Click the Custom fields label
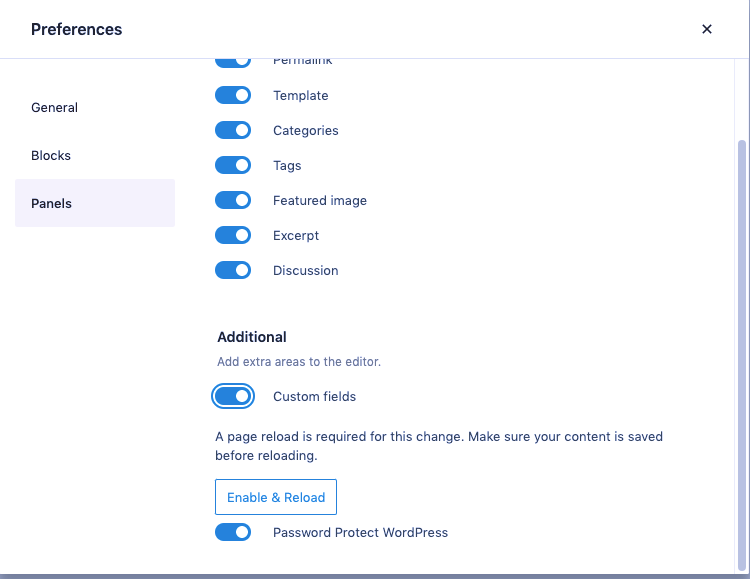The width and height of the screenshot is (750, 579). [x=314, y=397]
